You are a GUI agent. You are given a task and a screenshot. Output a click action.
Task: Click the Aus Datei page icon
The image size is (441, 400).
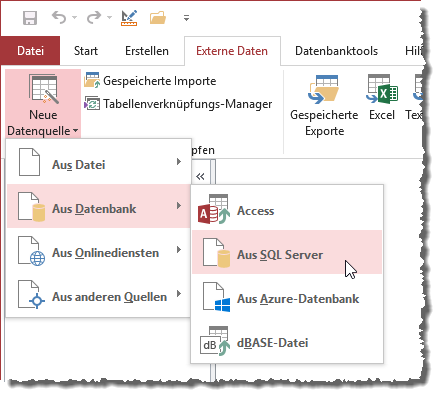click(x=29, y=162)
